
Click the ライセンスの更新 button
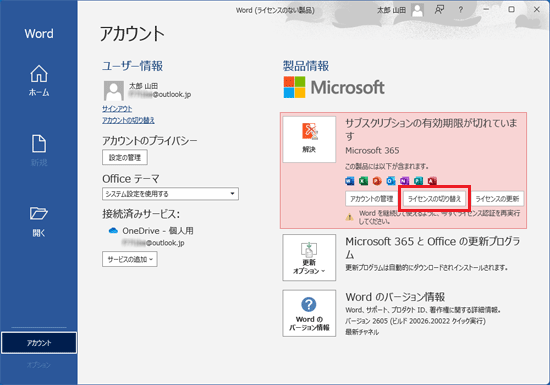point(497,199)
